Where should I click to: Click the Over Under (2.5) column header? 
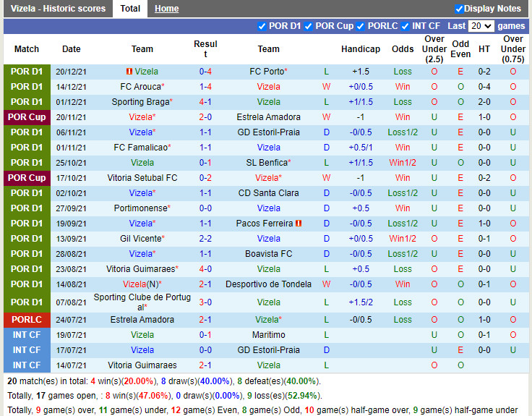click(x=434, y=49)
